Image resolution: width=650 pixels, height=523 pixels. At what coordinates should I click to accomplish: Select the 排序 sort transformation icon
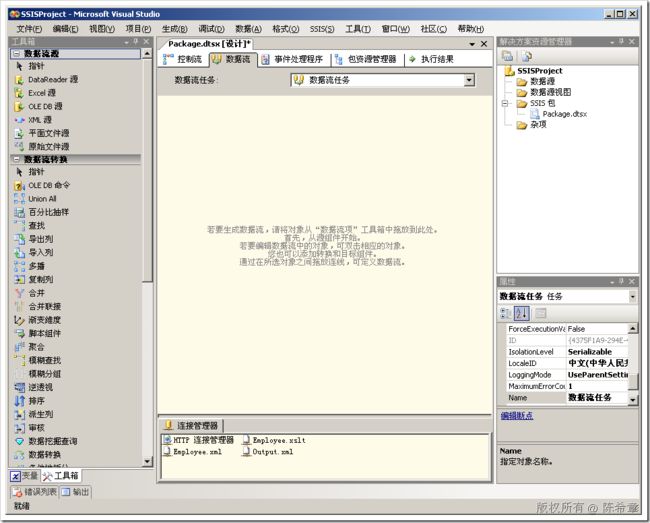click(19, 401)
